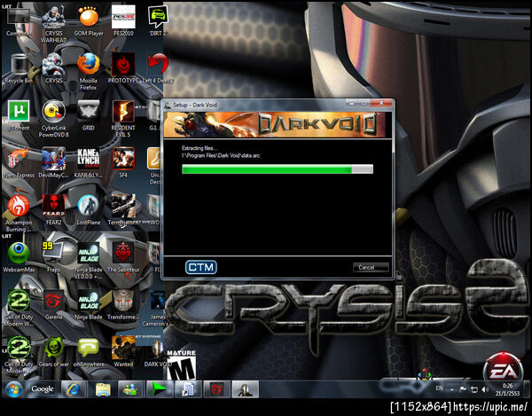Select the GRID game icon
This screenshot has height=416, width=532.
pos(89,116)
